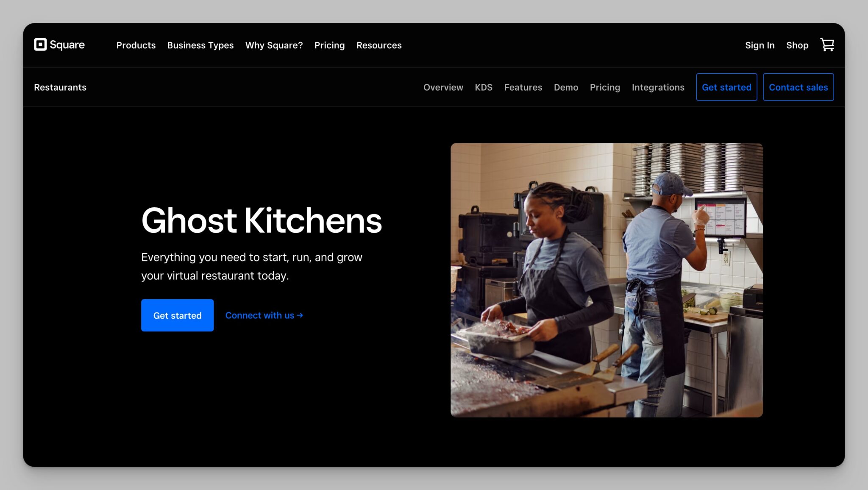Select the Integrations sub-navigation tab
Image resolution: width=868 pixels, height=490 pixels.
pyautogui.click(x=658, y=87)
